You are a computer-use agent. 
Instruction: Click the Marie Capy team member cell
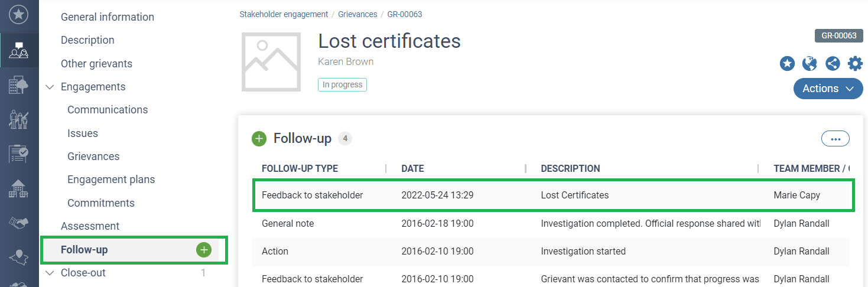coord(797,195)
